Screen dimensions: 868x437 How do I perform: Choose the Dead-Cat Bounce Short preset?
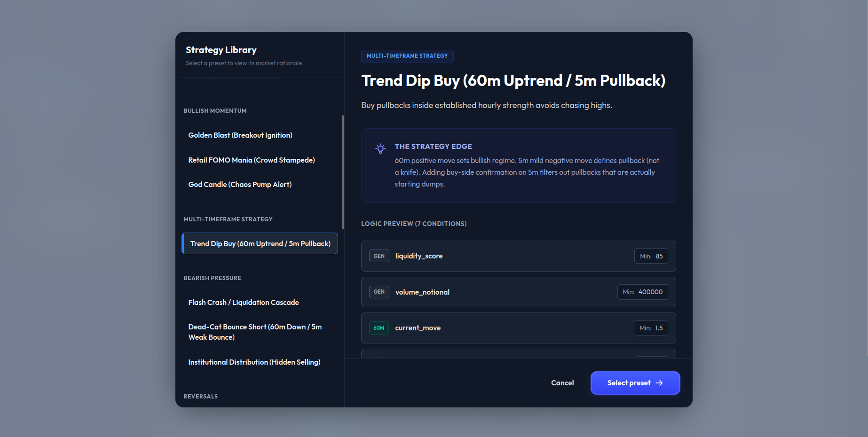pos(255,332)
